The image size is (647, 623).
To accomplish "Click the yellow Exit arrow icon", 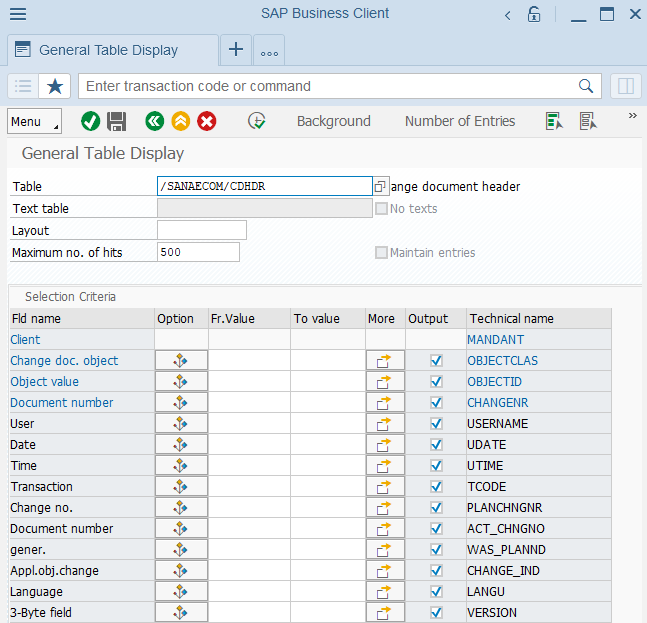I will click(181, 121).
